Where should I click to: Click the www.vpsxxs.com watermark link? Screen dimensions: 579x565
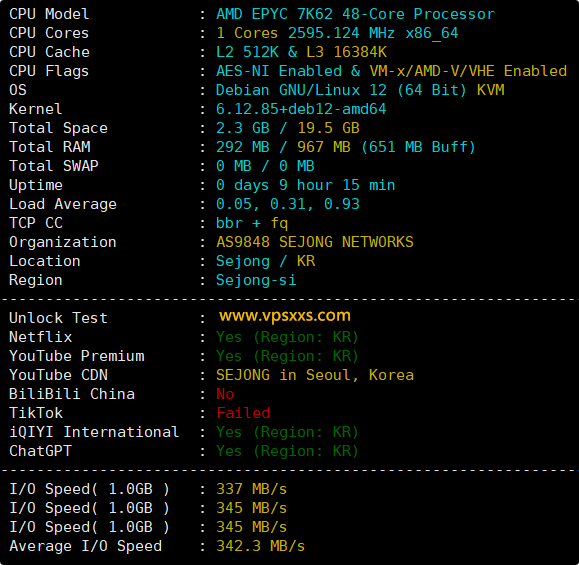click(285, 316)
